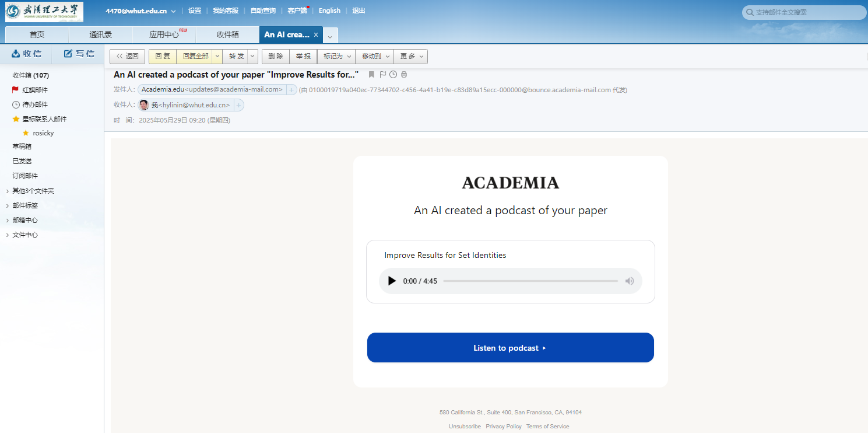Click the 举报 report button
This screenshot has height=433, width=868.
tap(303, 56)
